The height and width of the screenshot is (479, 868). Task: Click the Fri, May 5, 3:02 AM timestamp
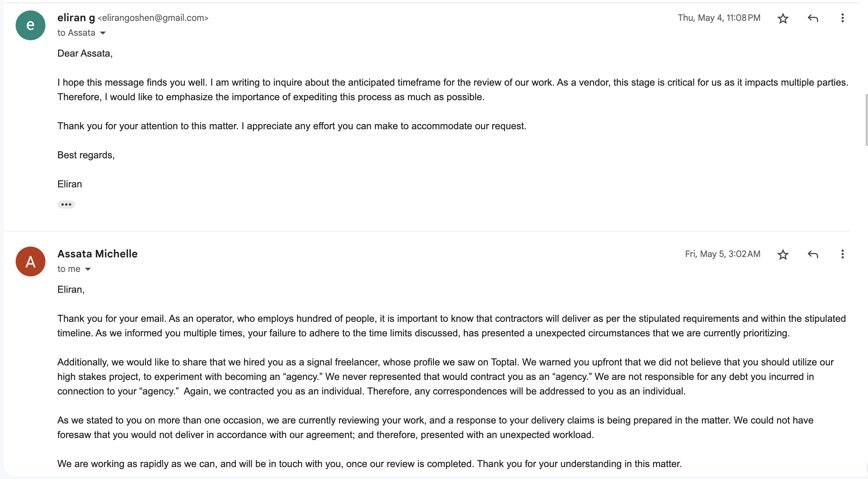tap(723, 254)
